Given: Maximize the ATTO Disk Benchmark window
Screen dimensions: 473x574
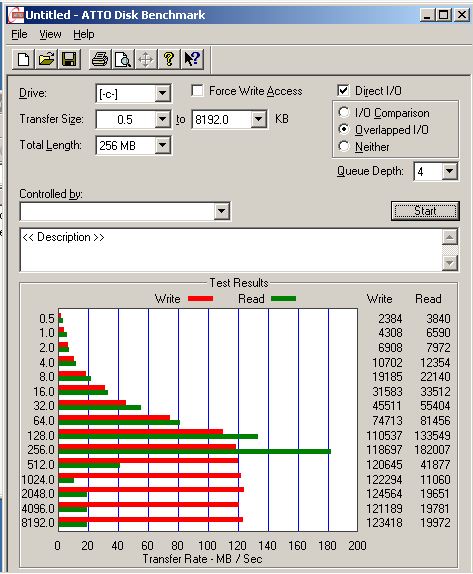Looking at the screenshot, I should click(x=443, y=15).
